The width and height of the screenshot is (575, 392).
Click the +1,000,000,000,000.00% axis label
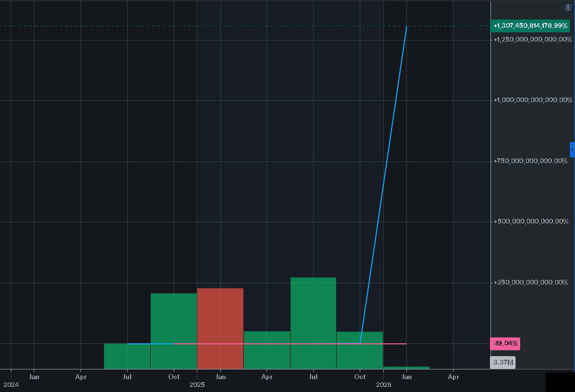tap(533, 100)
